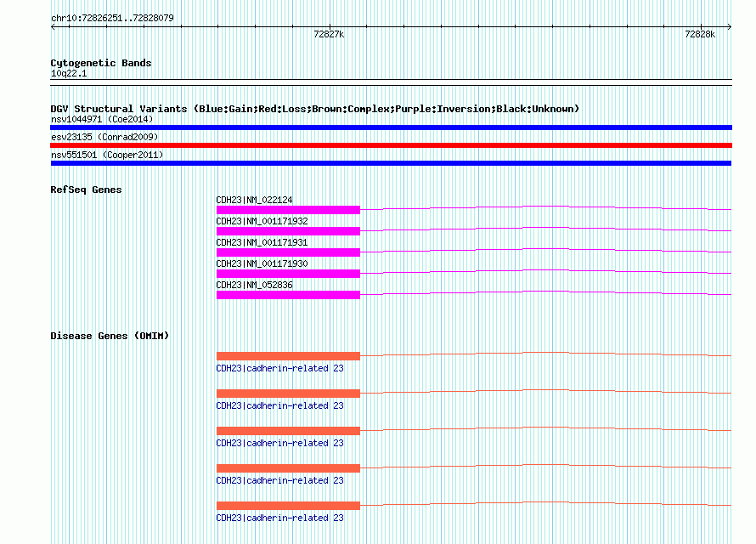The height and width of the screenshot is (544, 756).
Task: Click the esv23135 (Conrad2009) variant label
Action: [104, 137]
